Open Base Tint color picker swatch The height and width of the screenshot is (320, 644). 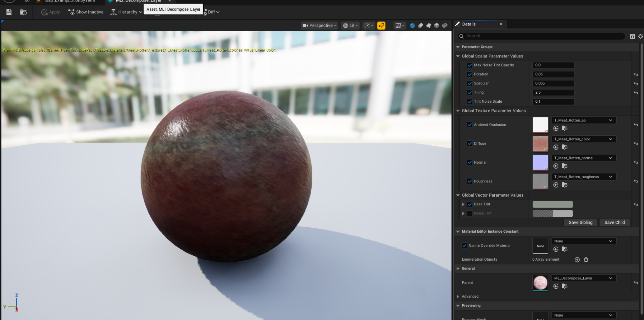coord(552,204)
